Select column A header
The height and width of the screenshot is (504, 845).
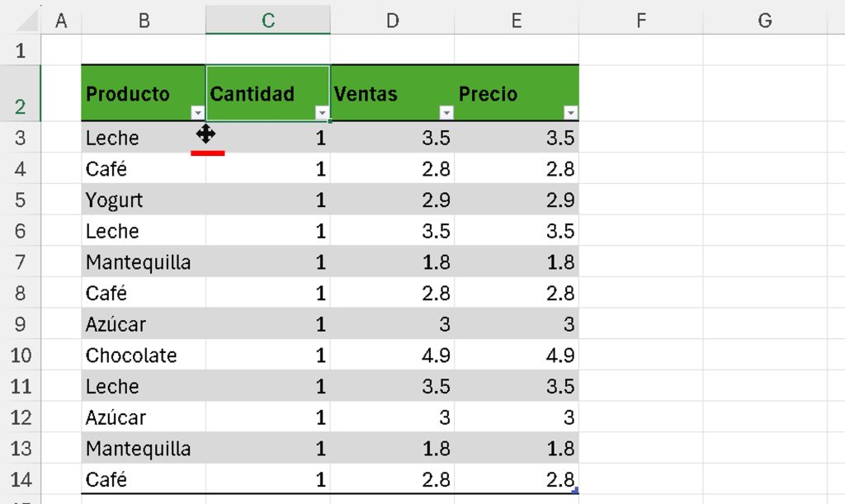[60, 21]
